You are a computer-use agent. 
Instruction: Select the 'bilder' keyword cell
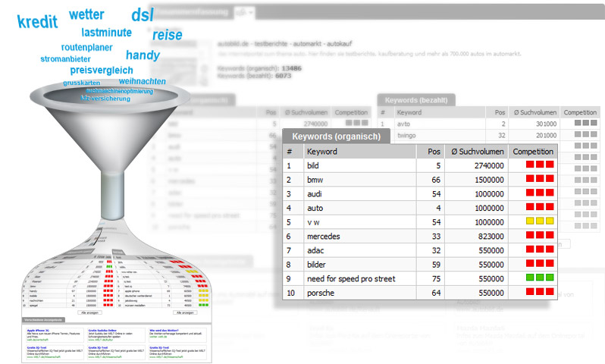[316, 265]
